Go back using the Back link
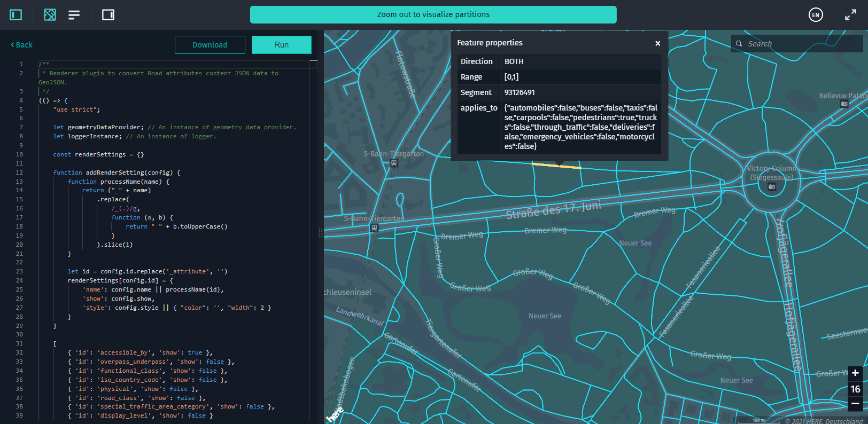This screenshot has height=424, width=868. (22, 45)
